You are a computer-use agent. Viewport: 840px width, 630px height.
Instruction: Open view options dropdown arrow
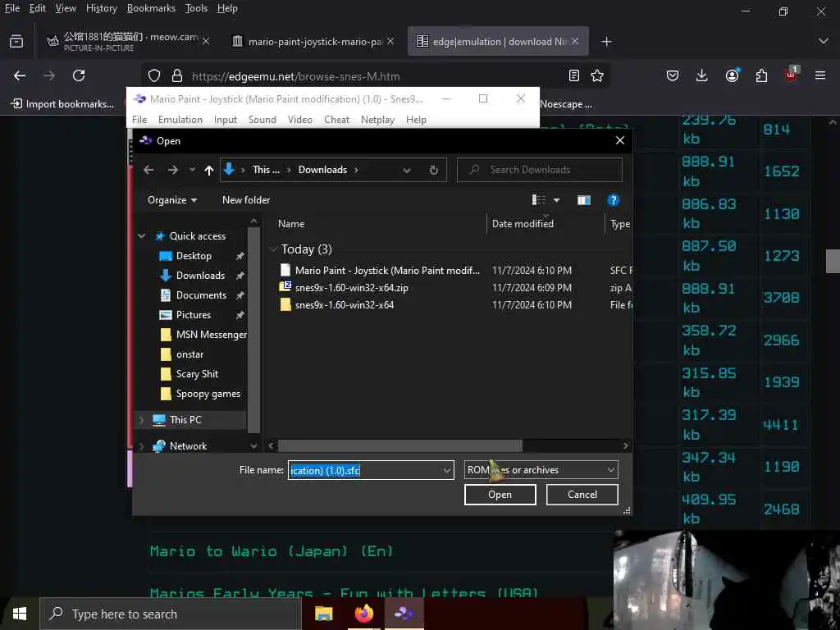pos(557,200)
